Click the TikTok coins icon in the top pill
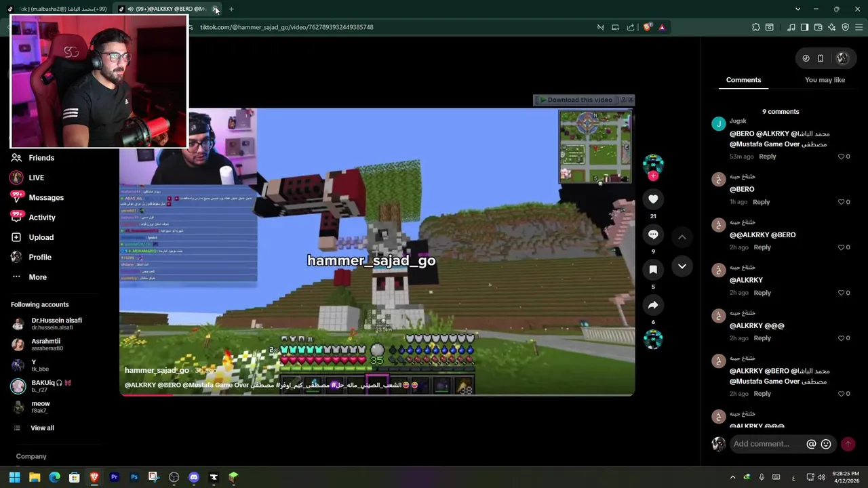Image resolution: width=868 pixels, height=488 pixels. click(806, 58)
